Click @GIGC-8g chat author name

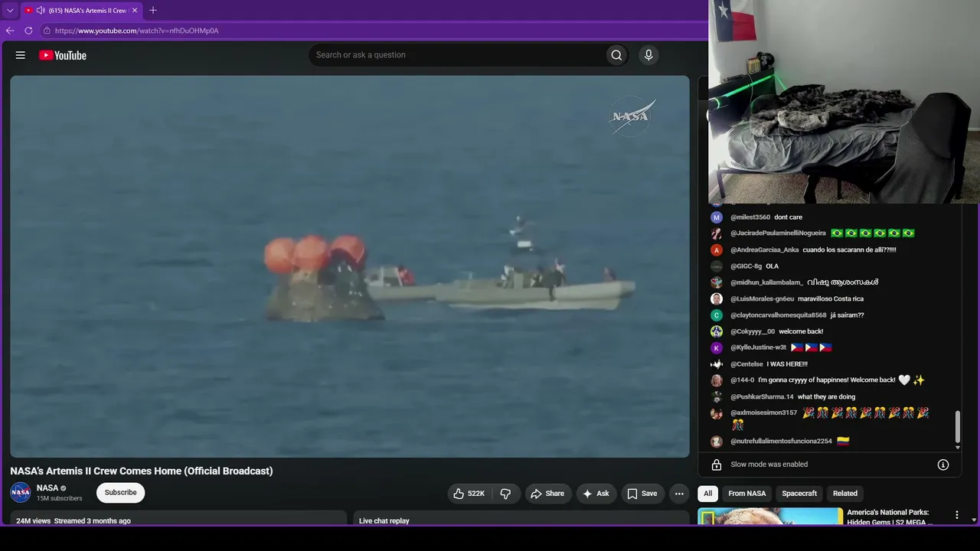[x=746, y=266]
